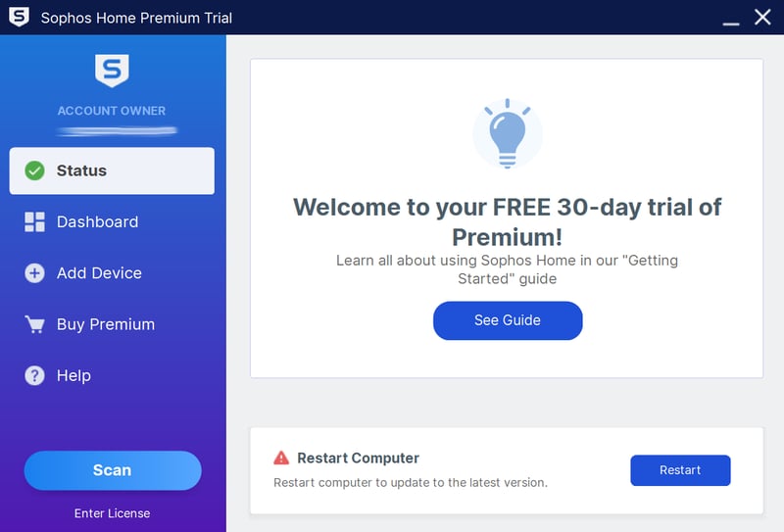Click the Buy Premium cart icon
This screenshot has width=784, height=532.
34,324
